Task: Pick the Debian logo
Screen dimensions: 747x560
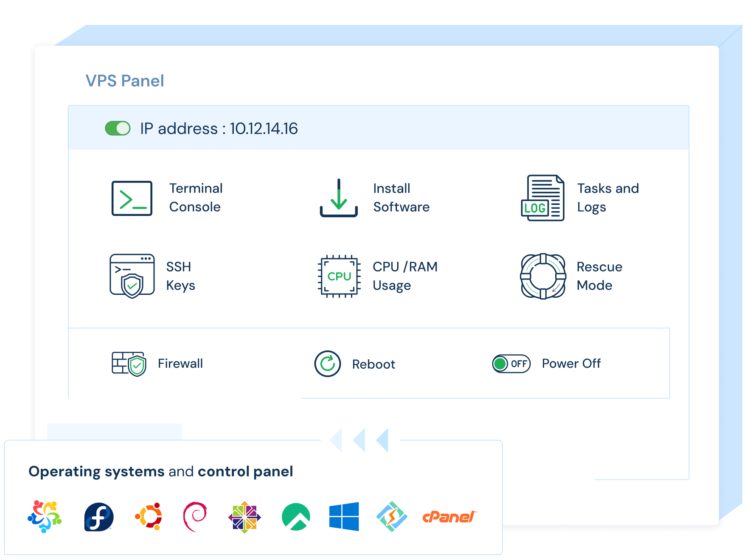Action: point(195,517)
